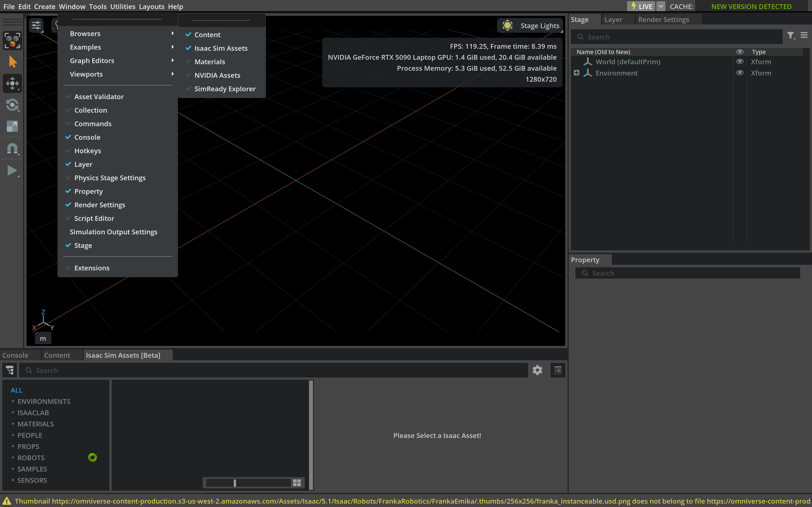Select the orange arrow selection tool
The width and height of the screenshot is (812, 507).
[x=12, y=62]
